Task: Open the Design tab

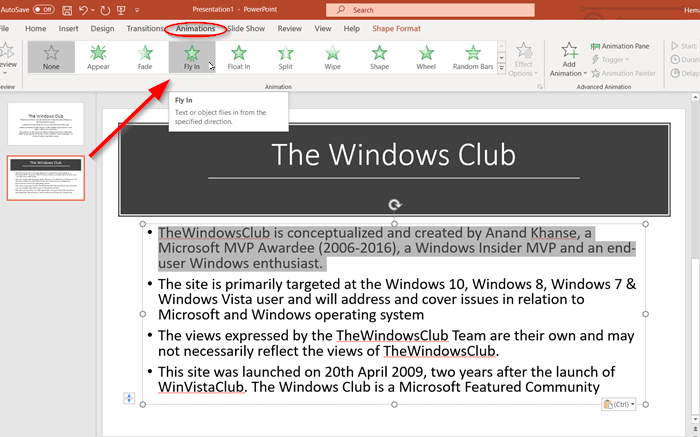Action: (x=102, y=29)
